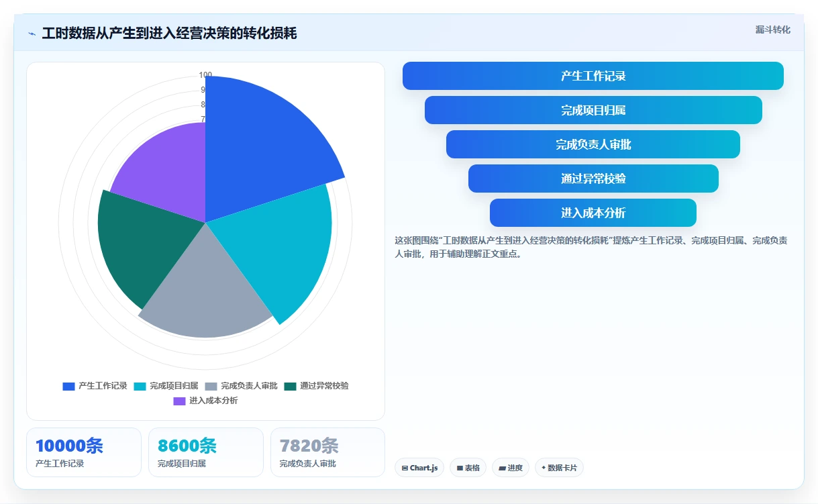Toggle 进入成本分析 legend swatch
Image resolution: width=818 pixels, height=504 pixels.
[x=179, y=401]
